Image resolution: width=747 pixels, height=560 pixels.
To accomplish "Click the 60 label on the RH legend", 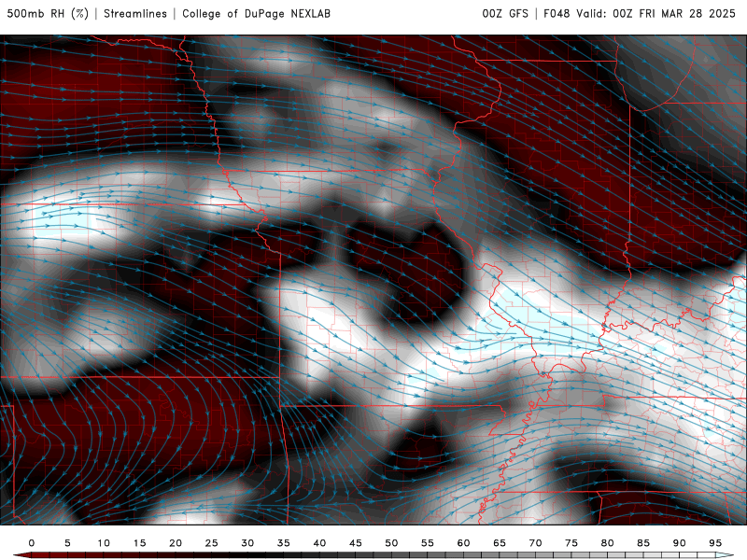I will point(463,543).
